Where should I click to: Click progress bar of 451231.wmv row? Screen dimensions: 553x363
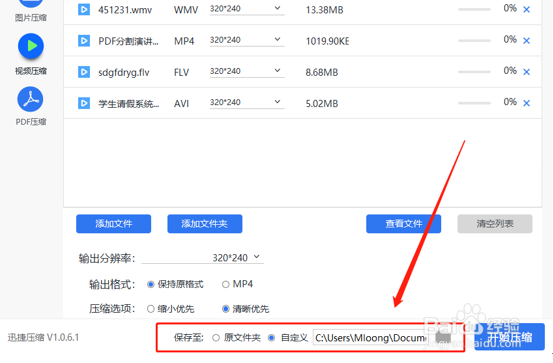474,10
